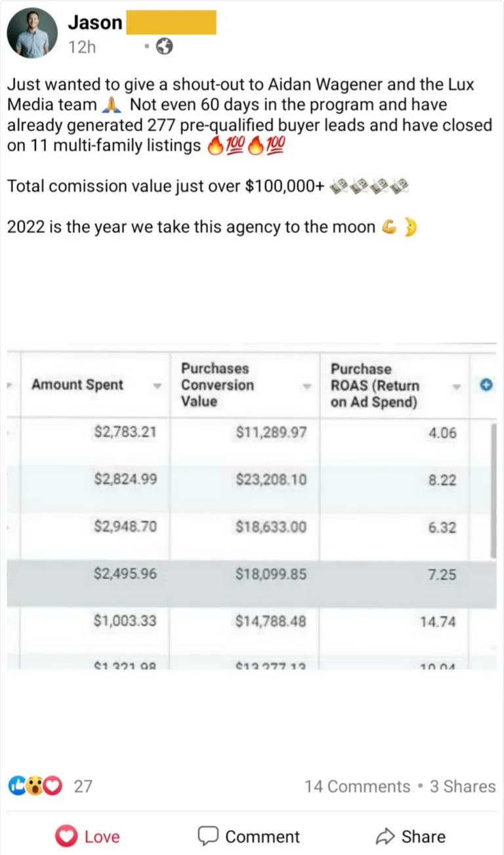Click the $23,208.10 conversion value cell
Viewport: 504px width, 855px height.
(270, 479)
